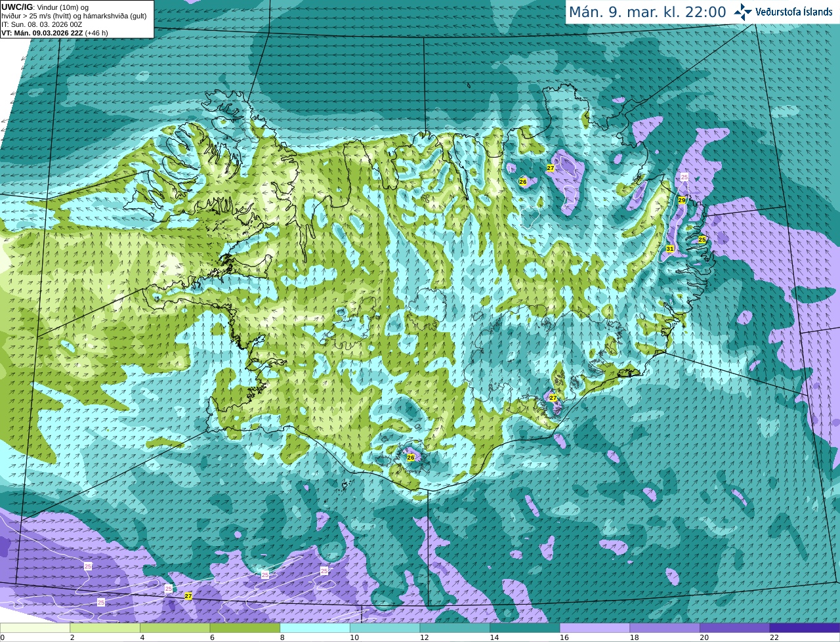Click the legend scale label '2'

click(x=72, y=637)
